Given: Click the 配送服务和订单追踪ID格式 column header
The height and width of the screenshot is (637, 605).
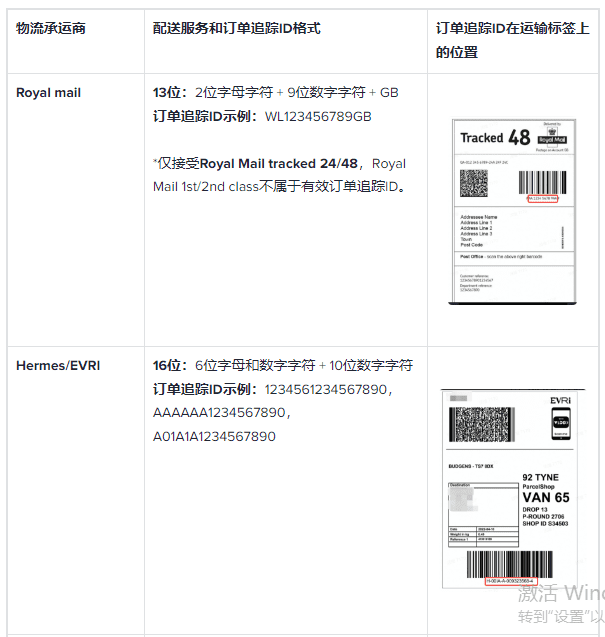Looking at the screenshot, I should click(236, 28).
